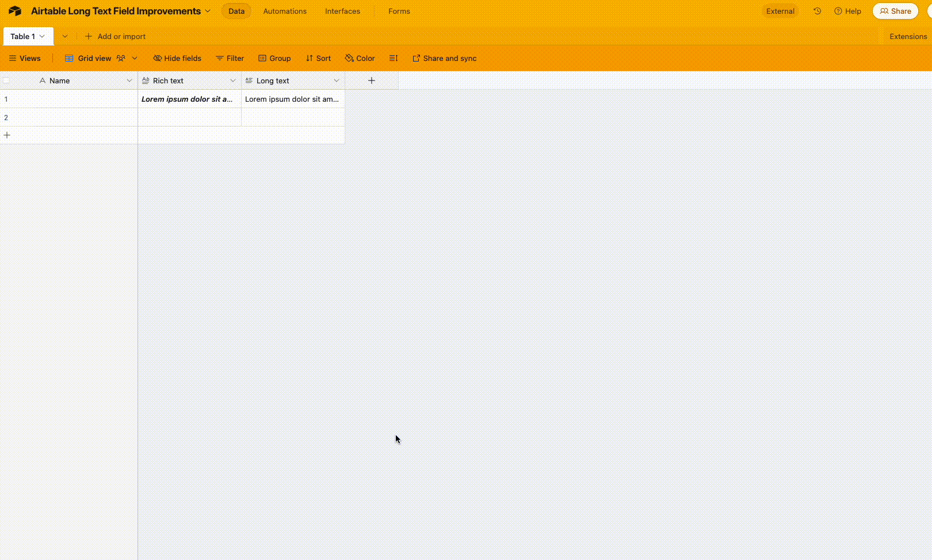Click the Rich text column header
This screenshot has height=560, width=932.
tap(190, 80)
